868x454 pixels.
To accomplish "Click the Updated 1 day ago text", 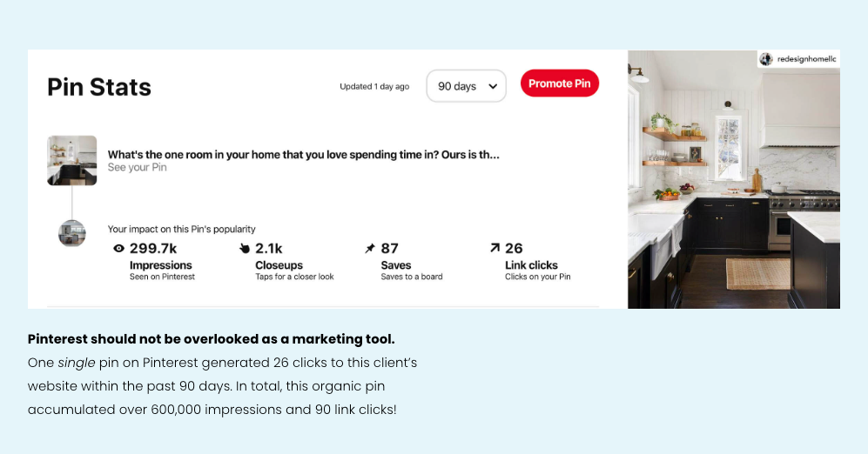I will 374,87.
